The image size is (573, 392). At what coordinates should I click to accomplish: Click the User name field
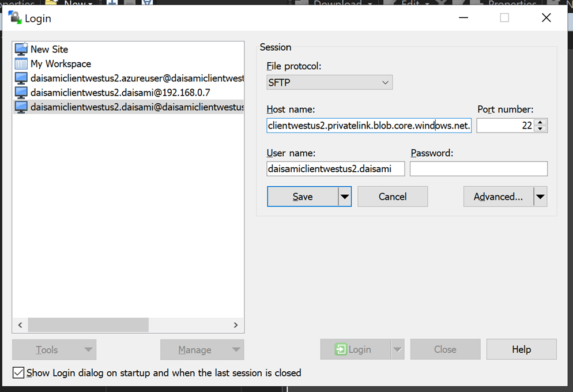[335, 169]
